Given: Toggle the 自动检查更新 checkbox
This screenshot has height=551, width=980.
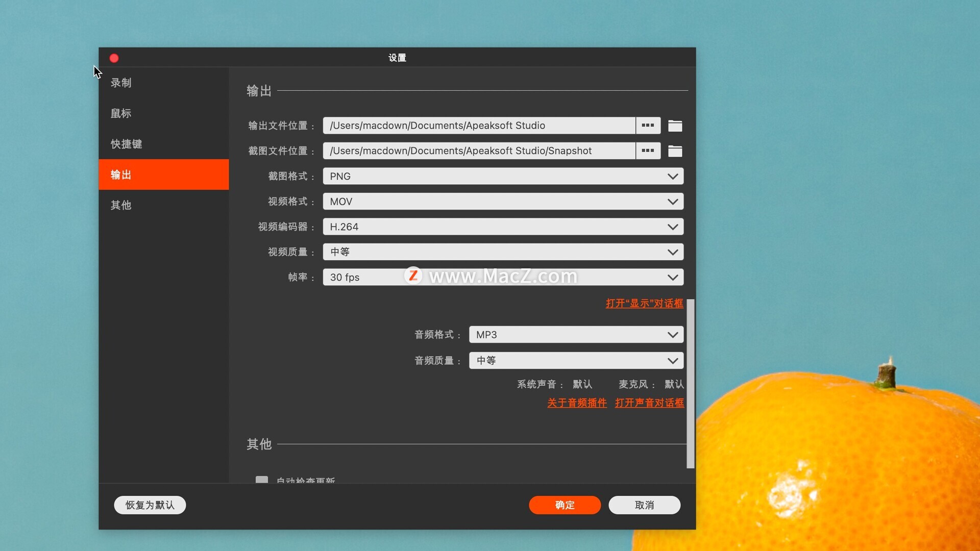Looking at the screenshot, I should point(262,480).
